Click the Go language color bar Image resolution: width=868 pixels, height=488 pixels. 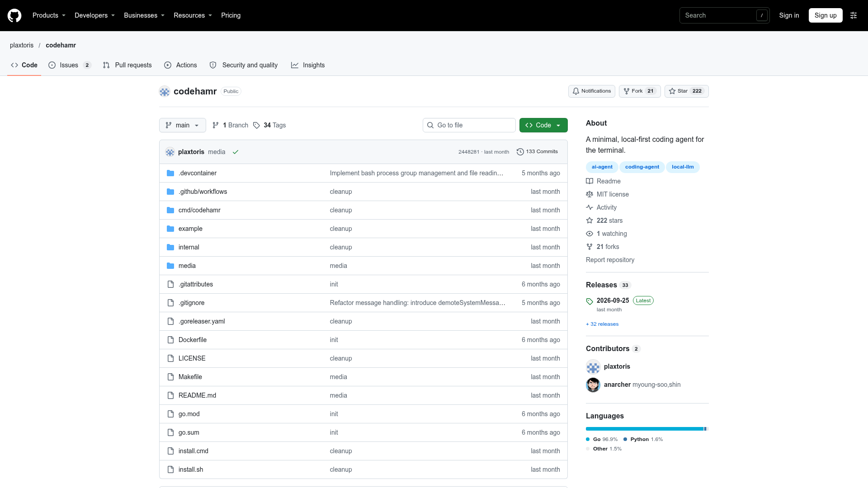coord(645,429)
